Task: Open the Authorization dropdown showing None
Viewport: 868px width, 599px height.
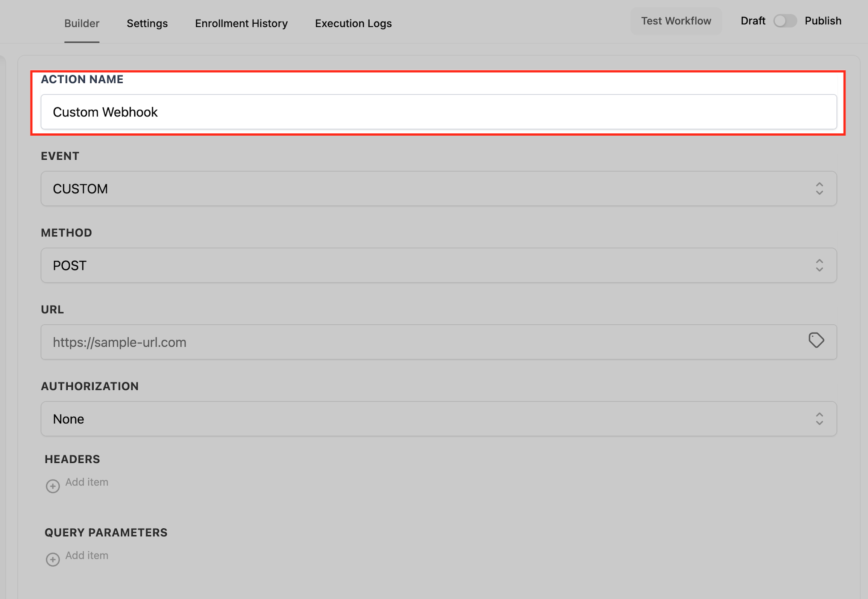Action: coord(439,419)
